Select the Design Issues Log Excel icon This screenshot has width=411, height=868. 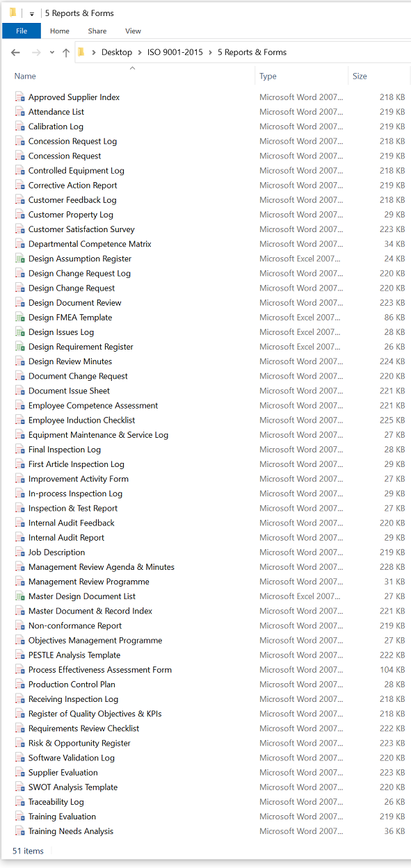tap(19, 331)
